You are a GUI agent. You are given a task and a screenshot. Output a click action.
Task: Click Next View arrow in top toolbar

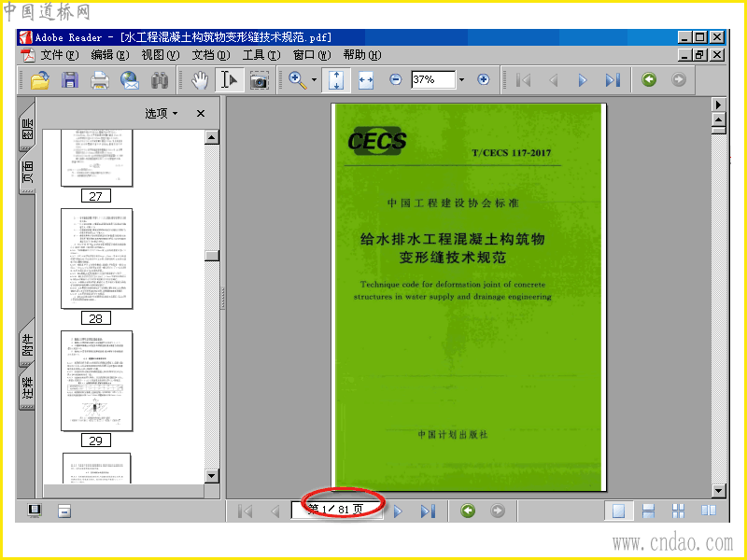coord(679,79)
